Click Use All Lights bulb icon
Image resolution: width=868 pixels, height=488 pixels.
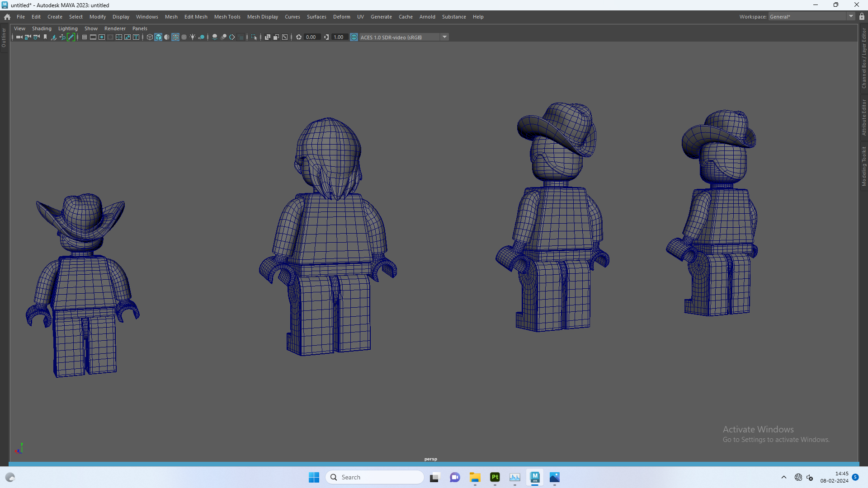pos(193,37)
